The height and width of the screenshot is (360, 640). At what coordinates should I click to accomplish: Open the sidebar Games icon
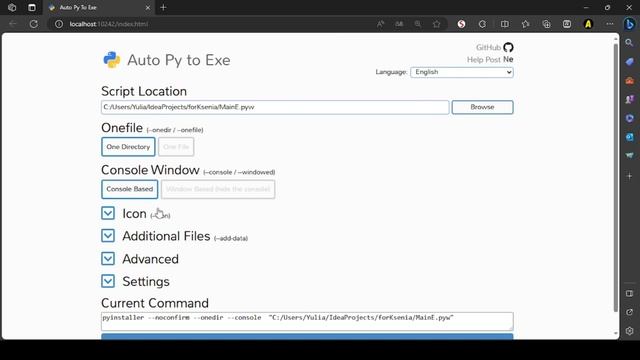pyautogui.click(x=629, y=99)
